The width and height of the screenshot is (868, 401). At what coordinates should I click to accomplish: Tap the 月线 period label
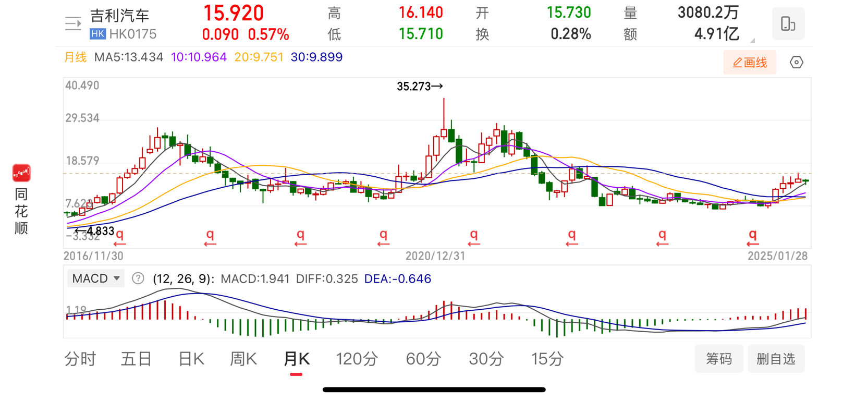(75, 57)
